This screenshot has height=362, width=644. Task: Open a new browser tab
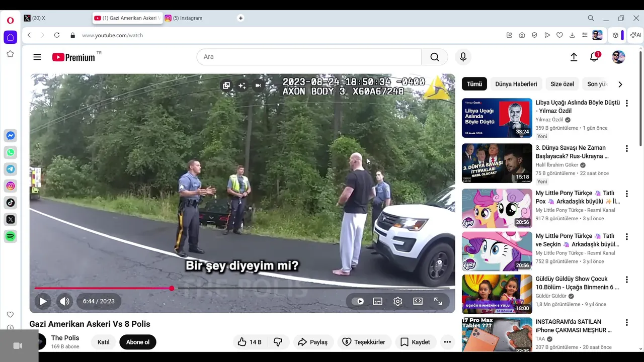(240, 18)
